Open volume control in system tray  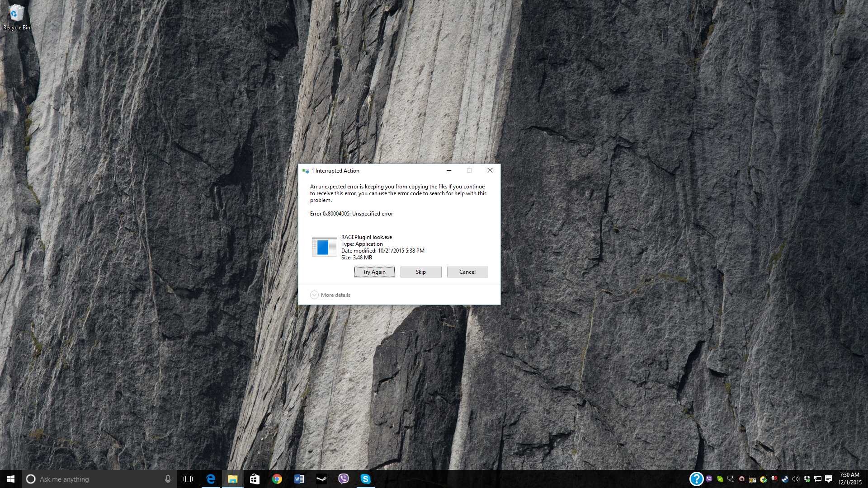pos(796,479)
